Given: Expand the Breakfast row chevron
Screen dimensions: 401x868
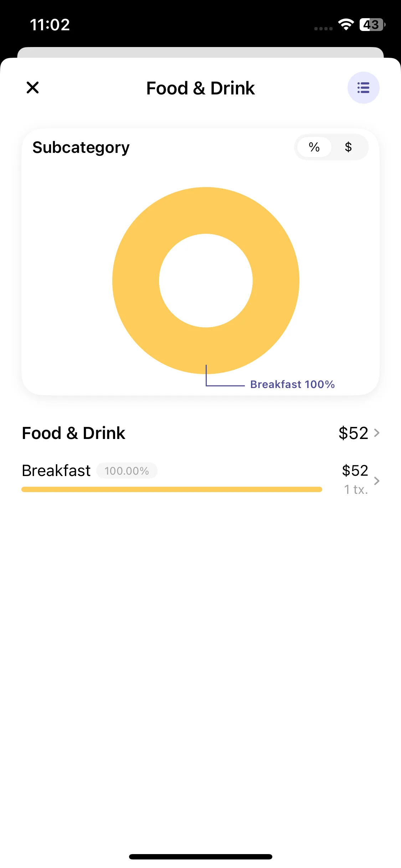Looking at the screenshot, I should click(377, 481).
